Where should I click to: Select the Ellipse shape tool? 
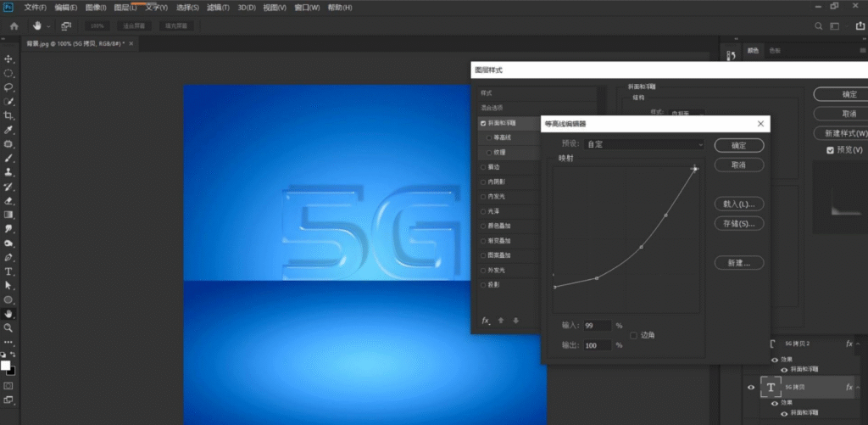click(8, 299)
